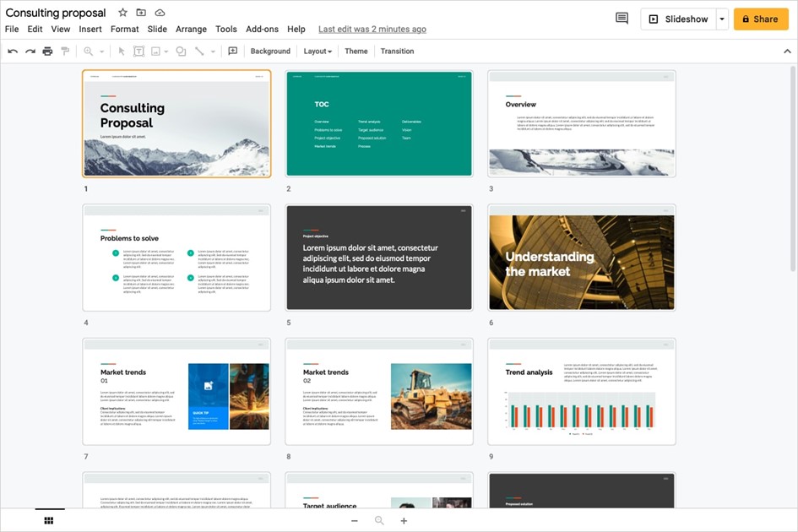Open the Arrange menu
This screenshot has width=798, height=532.
(x=191, y=29)
